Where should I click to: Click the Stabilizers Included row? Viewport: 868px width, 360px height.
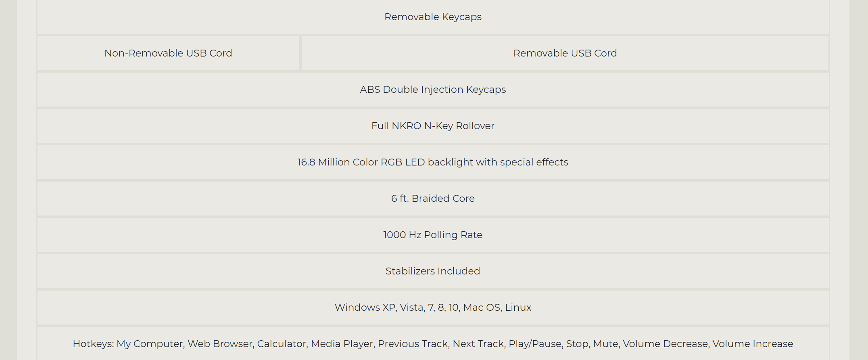[x=433, y=271]
